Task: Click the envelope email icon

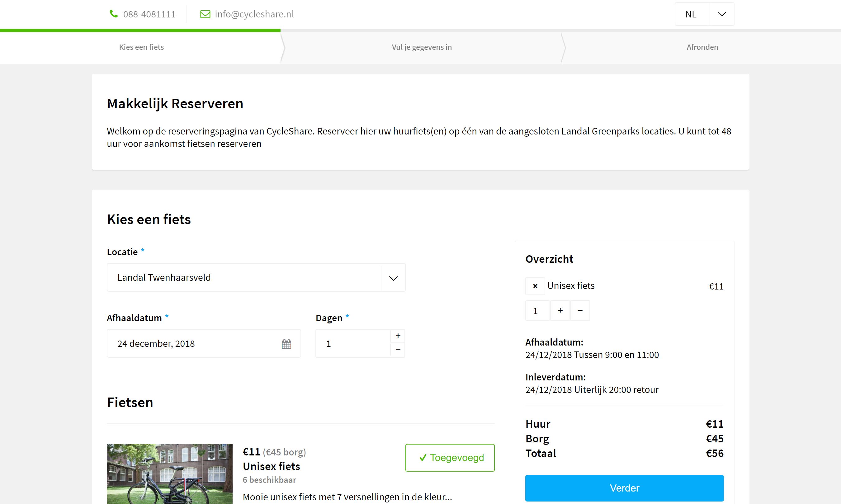Action: click(205, 14)
